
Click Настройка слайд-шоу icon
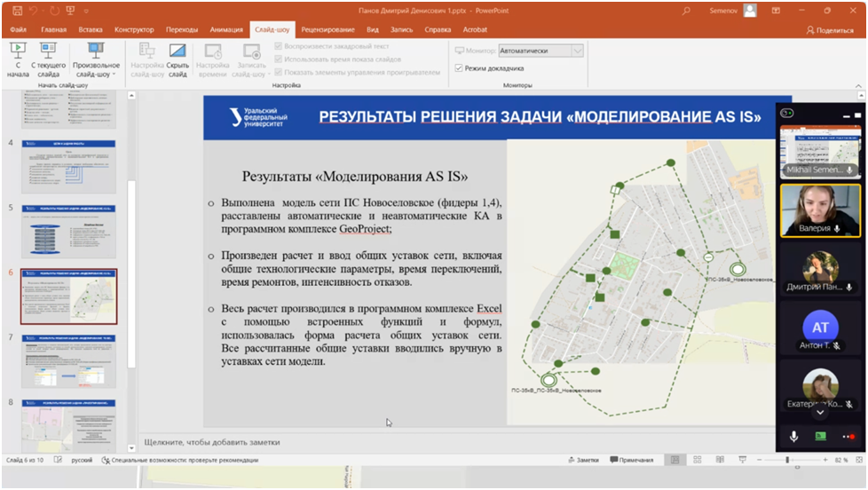[x=147, y=59]
